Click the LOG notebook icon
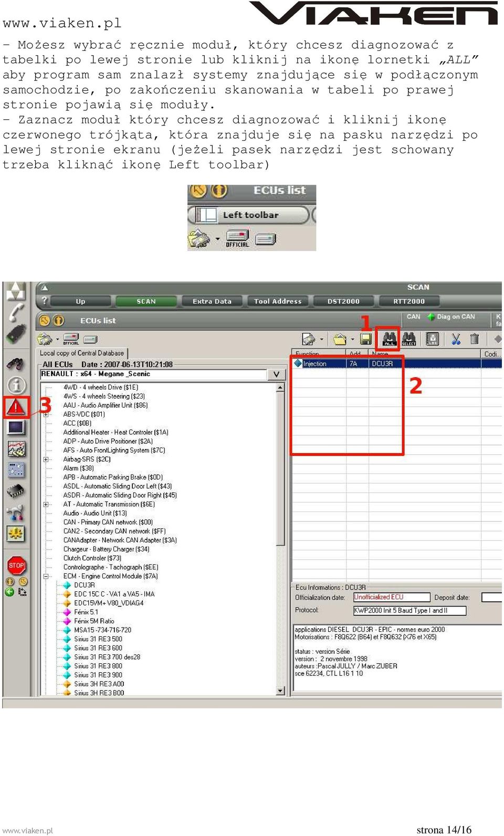The image size is (504, 836). [432, 339]
